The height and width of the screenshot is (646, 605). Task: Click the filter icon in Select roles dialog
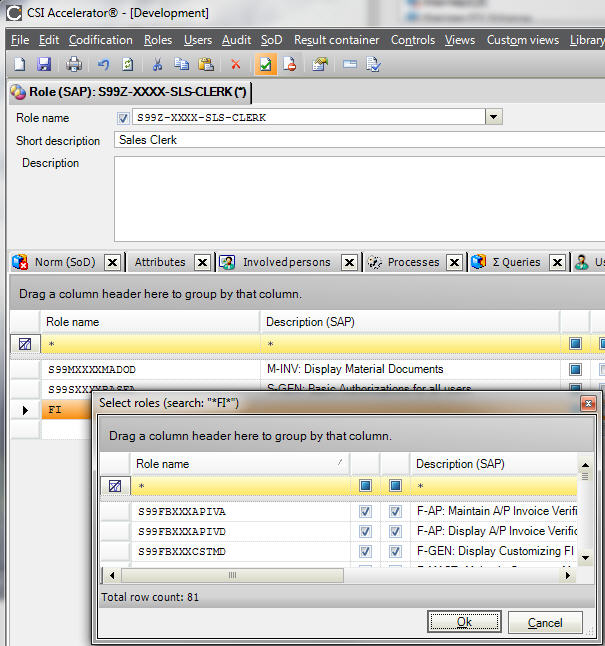click(x=115, y=486)
